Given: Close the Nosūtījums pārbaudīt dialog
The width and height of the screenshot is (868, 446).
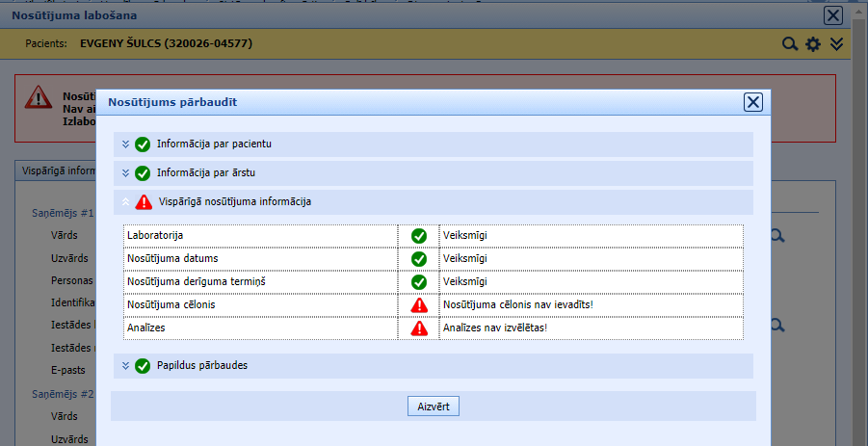Looking at the screenshot, I should 753,103.
